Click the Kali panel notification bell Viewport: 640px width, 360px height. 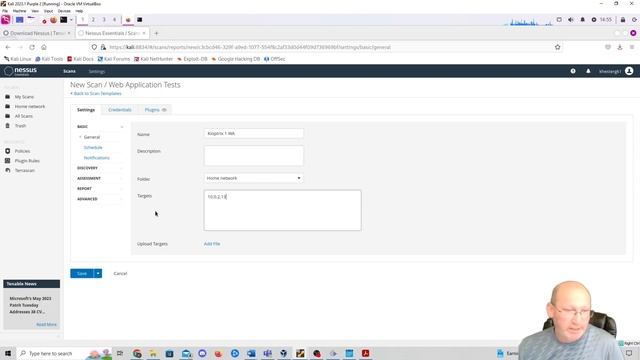[582, 20]
